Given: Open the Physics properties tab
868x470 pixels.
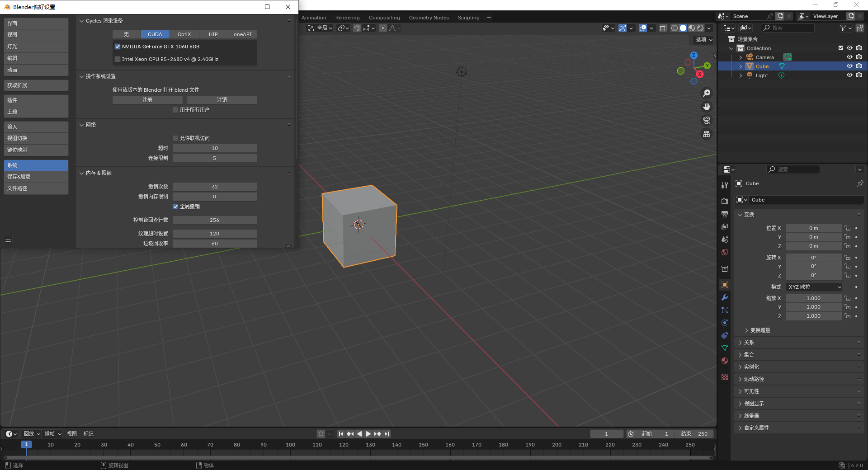Looking at the screenshot, I should click(725, 323).
